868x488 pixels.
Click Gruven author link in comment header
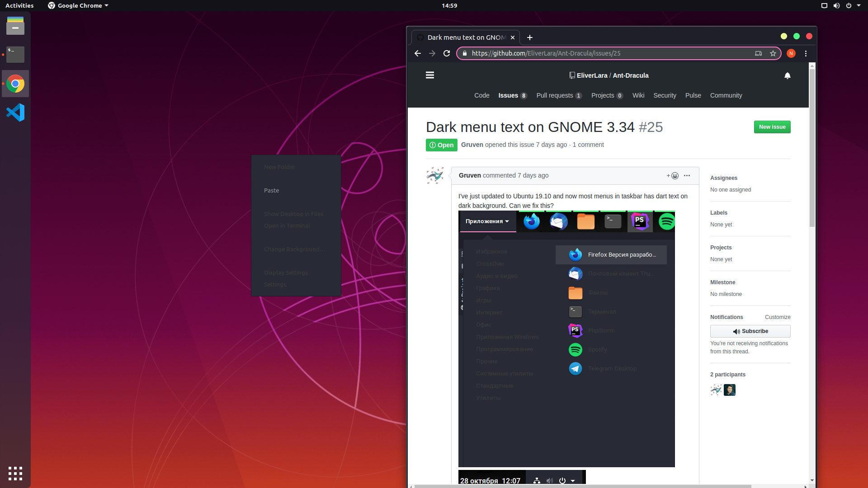click(470, 175)
